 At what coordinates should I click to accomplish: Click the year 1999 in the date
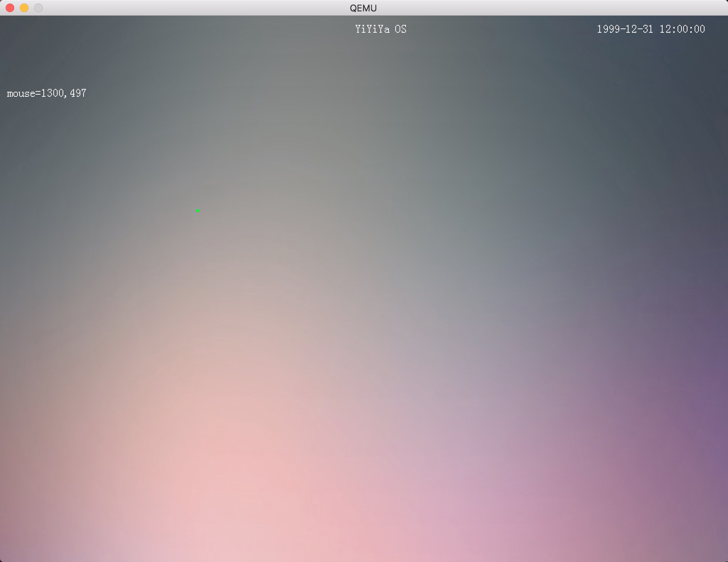[608, 29]
